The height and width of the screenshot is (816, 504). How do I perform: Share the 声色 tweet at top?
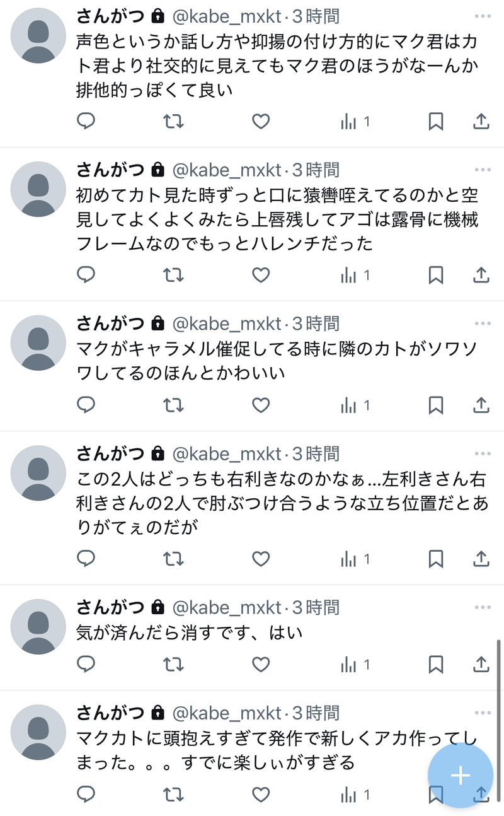[x=481, y=121]
